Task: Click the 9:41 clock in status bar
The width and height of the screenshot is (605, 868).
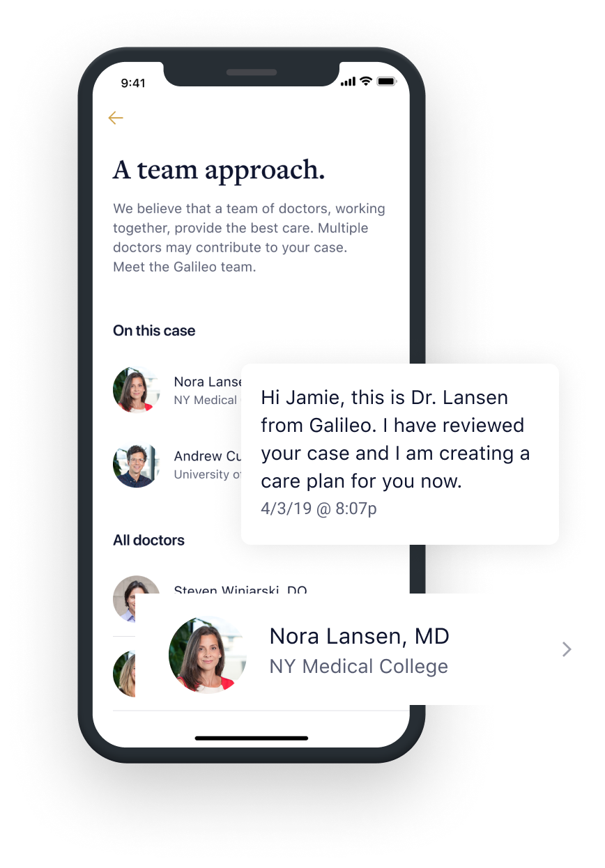Action: pyautogui.click(x=133, y=83)
